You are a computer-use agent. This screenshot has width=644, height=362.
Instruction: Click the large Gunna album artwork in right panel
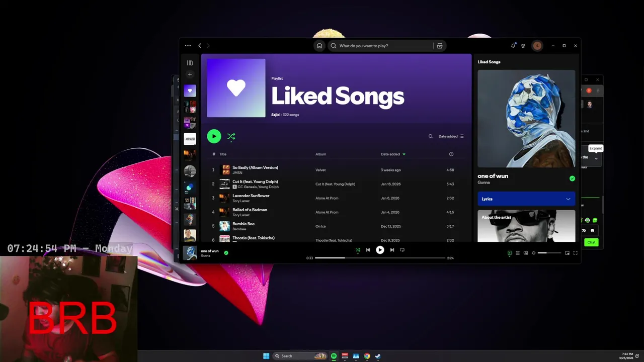point(526,119)
